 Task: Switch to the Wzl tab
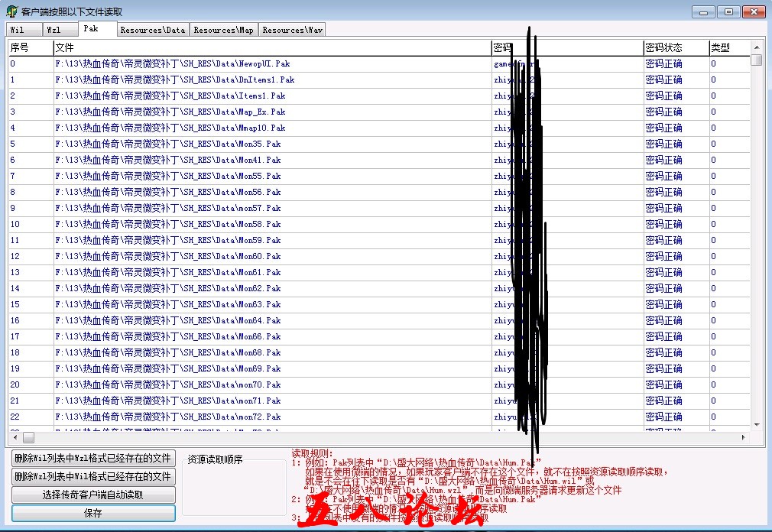pyautogui.click(x=54, y=30)
